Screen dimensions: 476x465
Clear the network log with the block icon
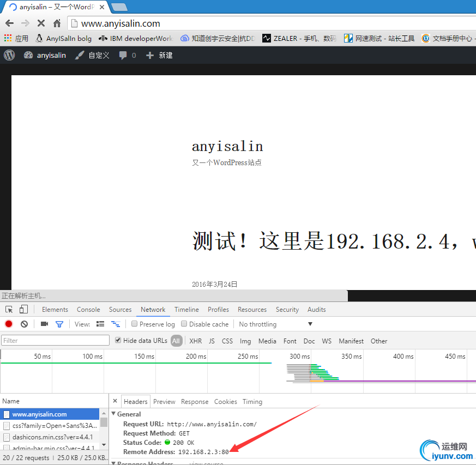25,324
